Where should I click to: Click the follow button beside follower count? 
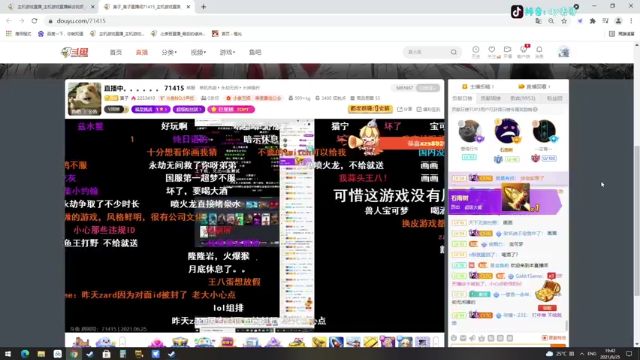click(428, 88)
